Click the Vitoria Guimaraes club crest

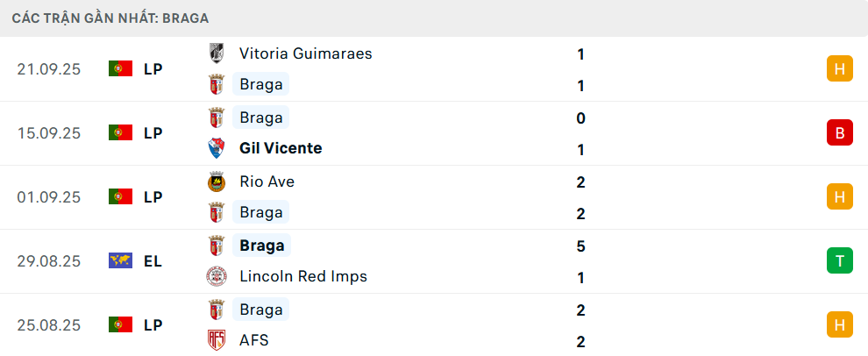click(216, 53)
